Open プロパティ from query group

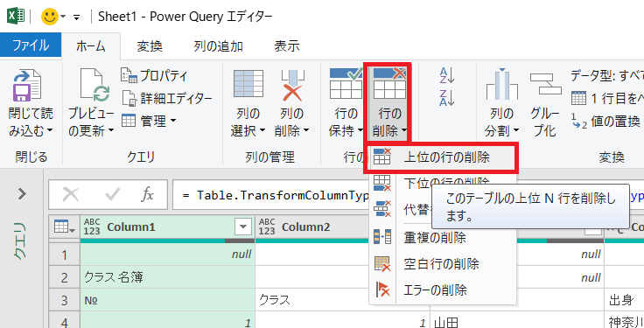[154, 75]
